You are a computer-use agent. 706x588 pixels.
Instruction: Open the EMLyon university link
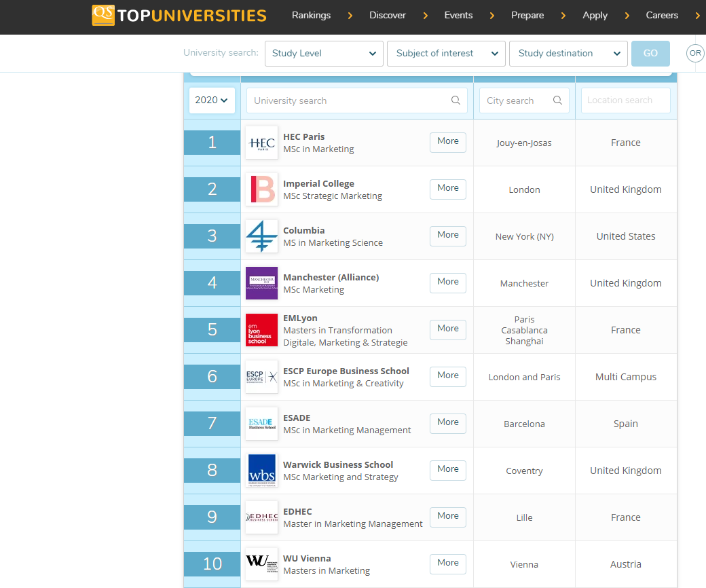coord(300,318)
